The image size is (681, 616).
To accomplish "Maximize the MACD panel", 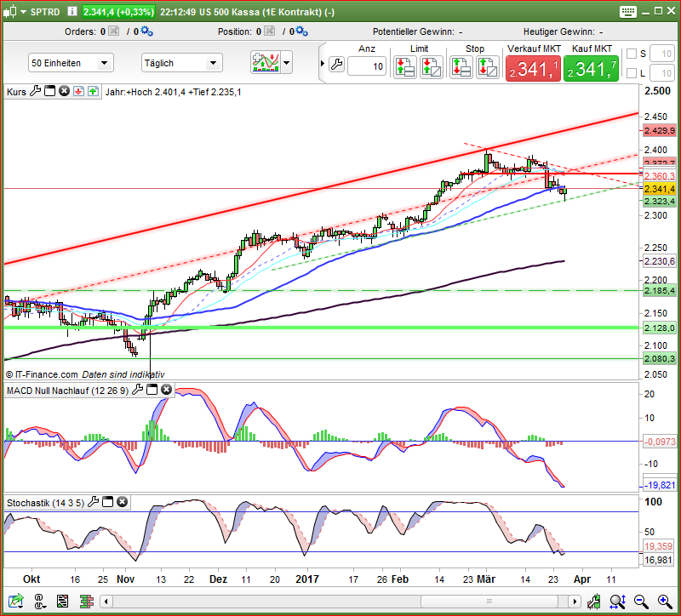I will tap(152, 390).
